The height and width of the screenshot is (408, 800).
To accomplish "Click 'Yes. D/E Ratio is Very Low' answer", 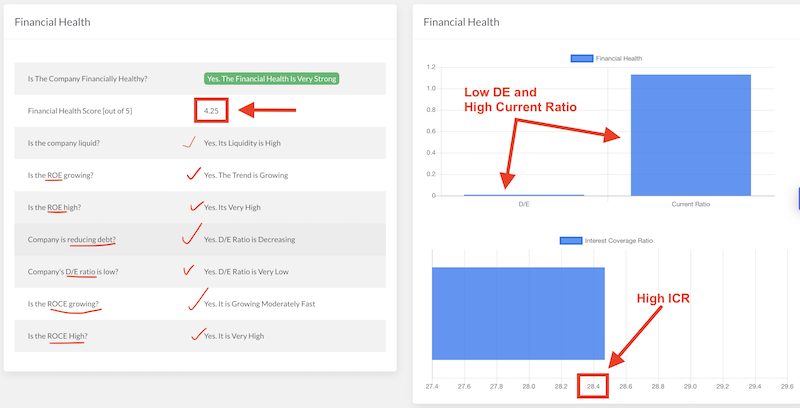I will coord(246,271).
